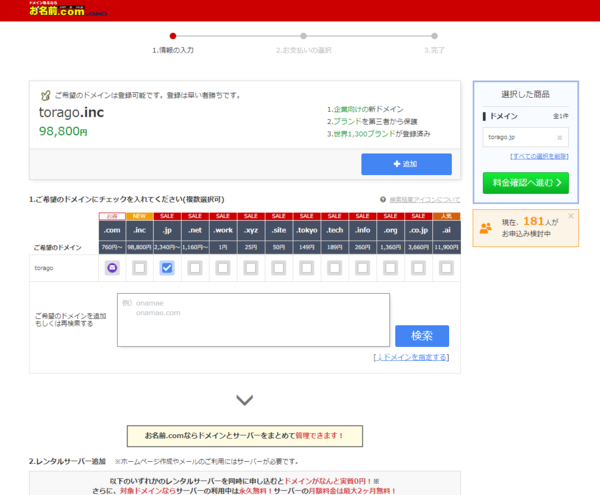600x495 pixels.
Task: Click the .tokyo column header
Action: click(x=307, y=230)
